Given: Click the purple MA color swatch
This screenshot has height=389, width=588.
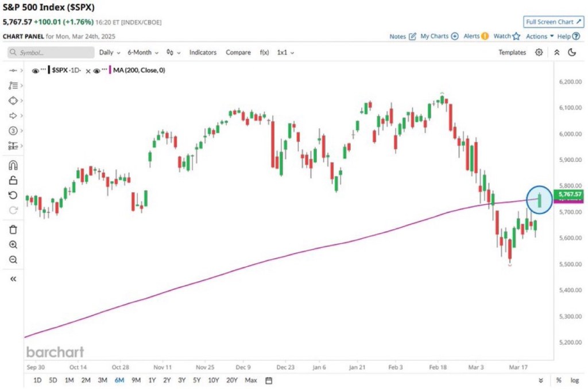Looking at the screenshot, I should coord(110,71).
